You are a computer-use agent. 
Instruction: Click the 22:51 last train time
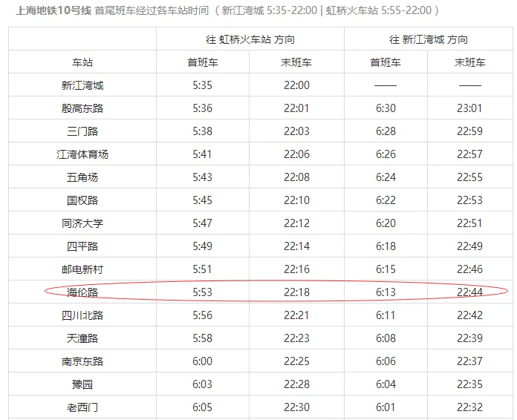click(x=469, y=223)
